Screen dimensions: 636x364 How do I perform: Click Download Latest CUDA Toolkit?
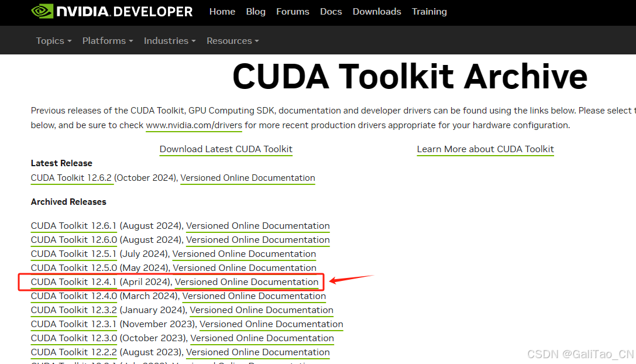(226, 149)
